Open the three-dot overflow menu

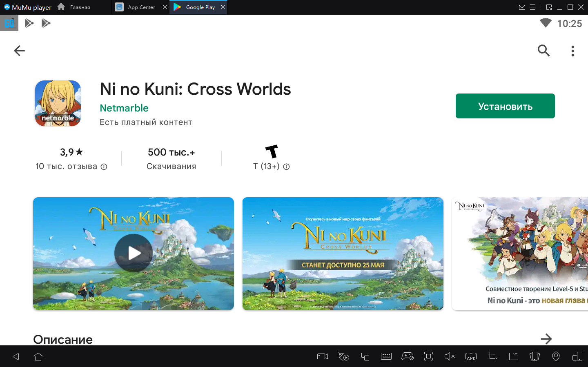(x=572, y=51)
